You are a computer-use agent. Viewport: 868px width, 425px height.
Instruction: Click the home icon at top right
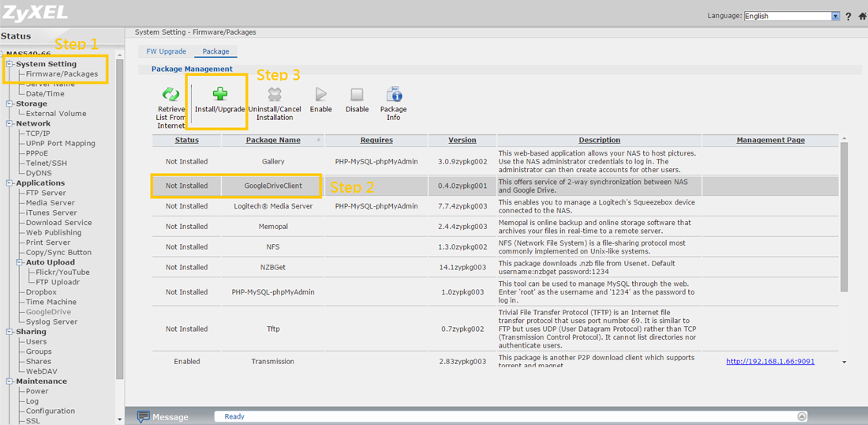pos(862,17)
